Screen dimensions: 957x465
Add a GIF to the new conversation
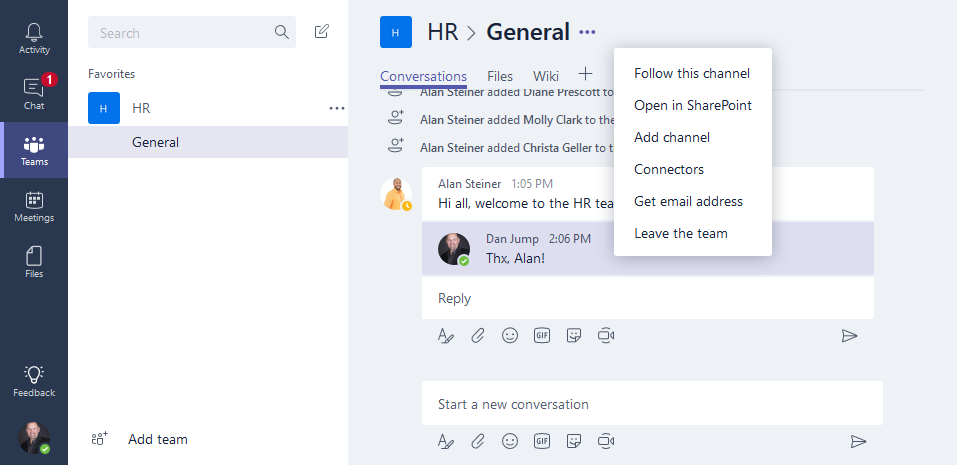pos(542,441)
